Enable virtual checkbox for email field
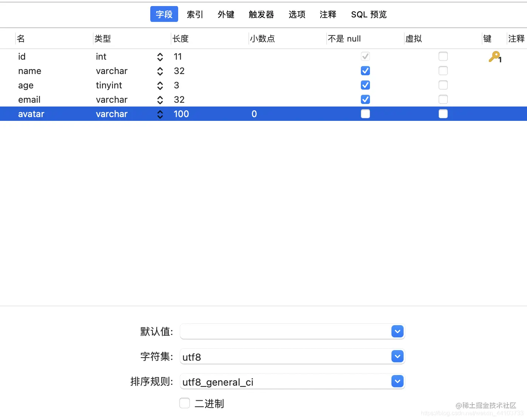Image resolution: width=527 pixels, height=420 pixels. pos(443,99)
